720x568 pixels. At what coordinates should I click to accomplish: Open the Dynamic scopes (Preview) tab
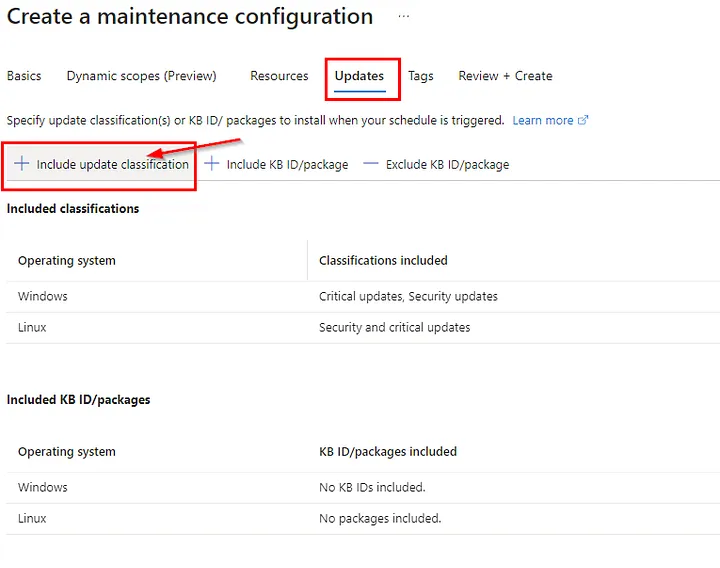click(141, 76)
